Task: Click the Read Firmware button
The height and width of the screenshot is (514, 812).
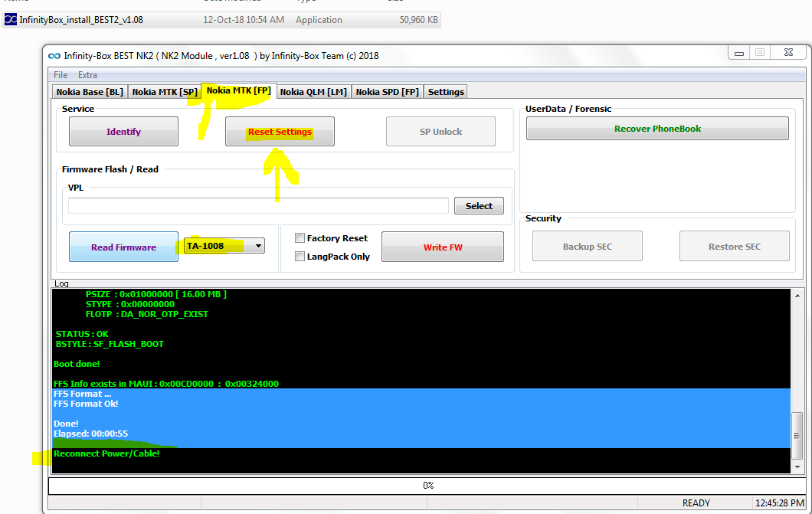Action: pyautogui.click(x=124, y=247)
